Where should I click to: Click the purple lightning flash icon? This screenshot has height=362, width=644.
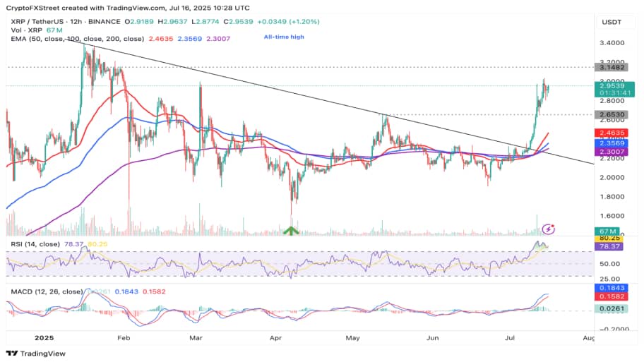[549, 229]
